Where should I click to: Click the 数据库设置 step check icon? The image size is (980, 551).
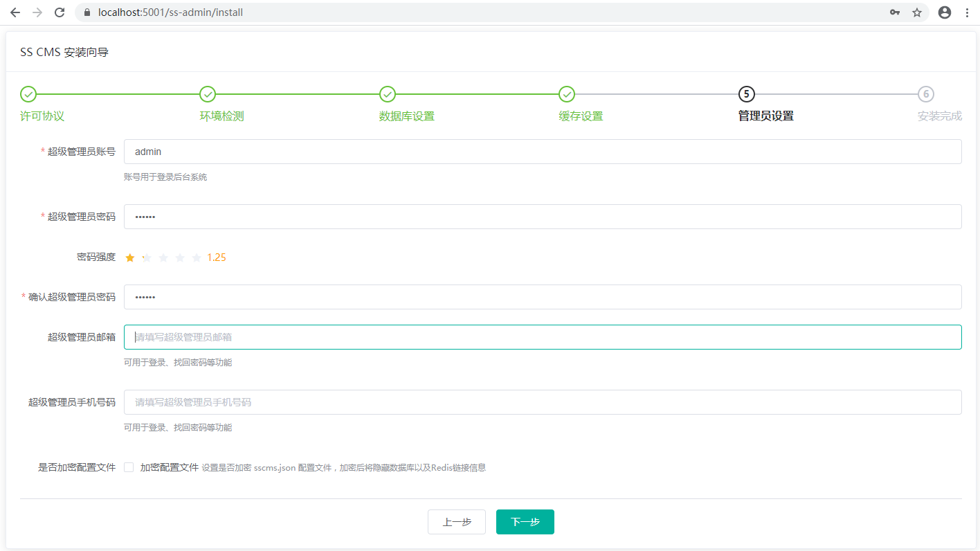388,94
